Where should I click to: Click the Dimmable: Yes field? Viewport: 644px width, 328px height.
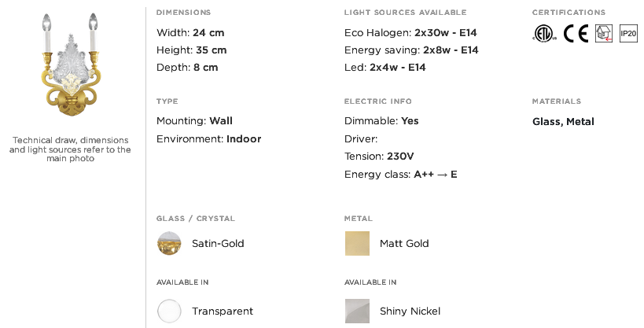[x=381, y=121]
